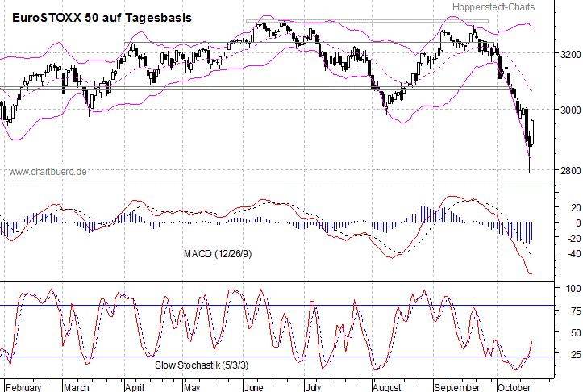Click the Stochastik axis value 25
583x392 pixels.
click(576, 354)
